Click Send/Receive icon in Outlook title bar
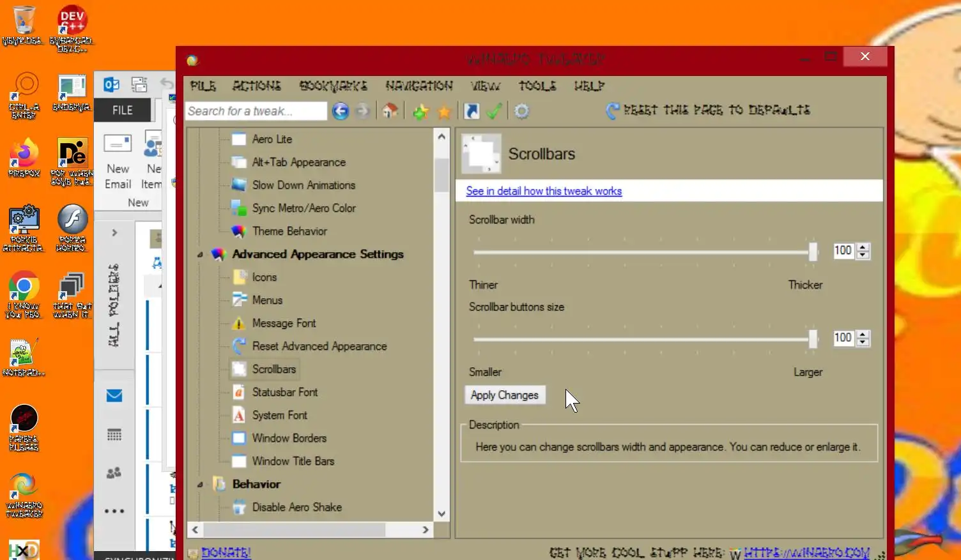Viewport: 961px width, 560px height. click(x=139, y=84)
